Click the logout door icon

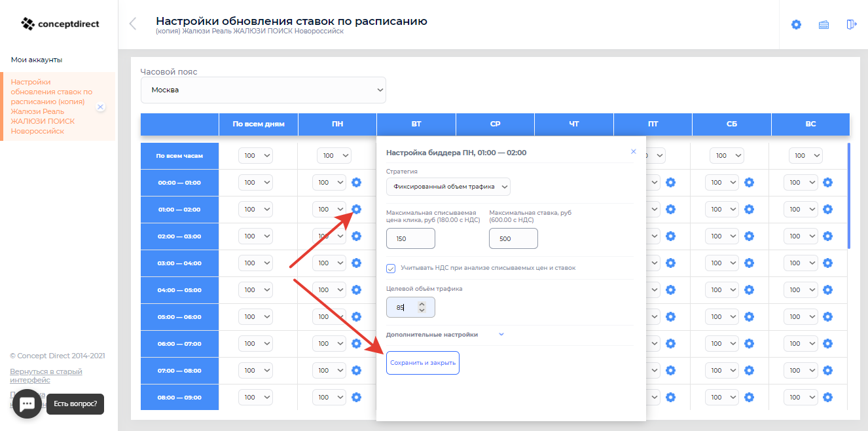click(851, 24)
